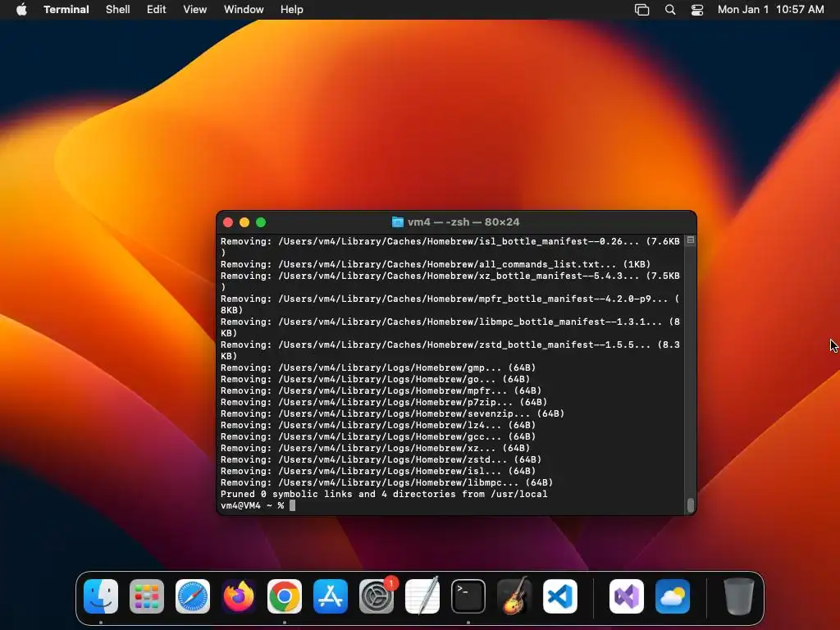
Task: Open the View menu
Action: pos(195,10)
